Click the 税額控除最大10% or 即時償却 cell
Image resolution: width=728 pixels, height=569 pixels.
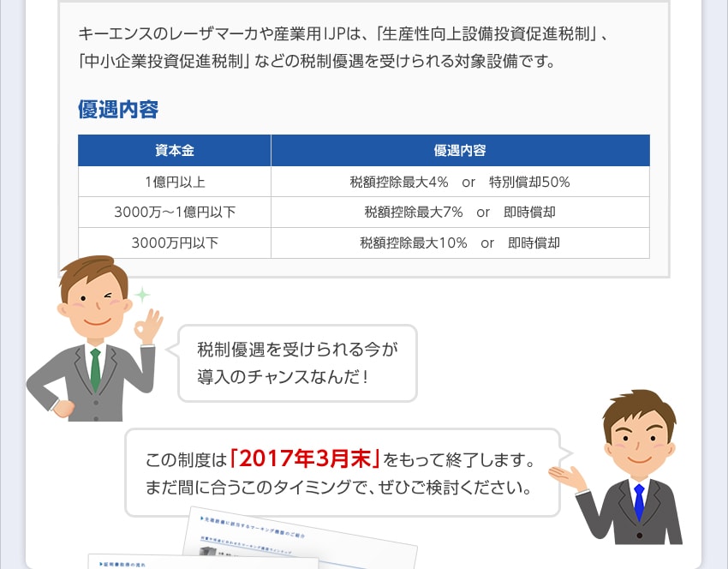[460, 243]
